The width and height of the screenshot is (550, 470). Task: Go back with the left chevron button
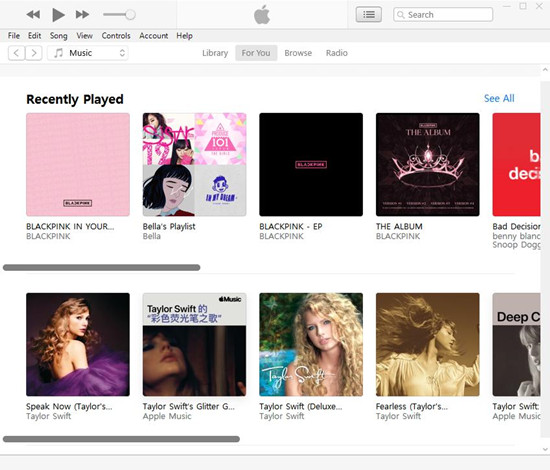point(16,53)
